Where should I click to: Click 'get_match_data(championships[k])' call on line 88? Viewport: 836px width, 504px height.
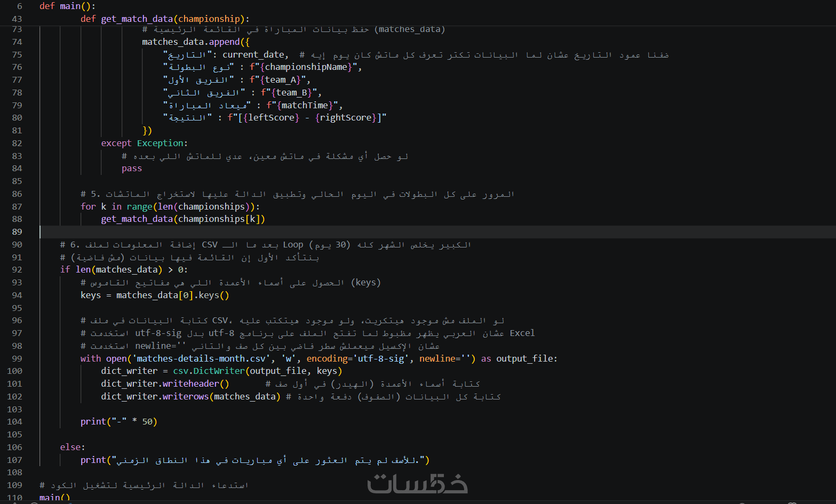coord(182,219)
